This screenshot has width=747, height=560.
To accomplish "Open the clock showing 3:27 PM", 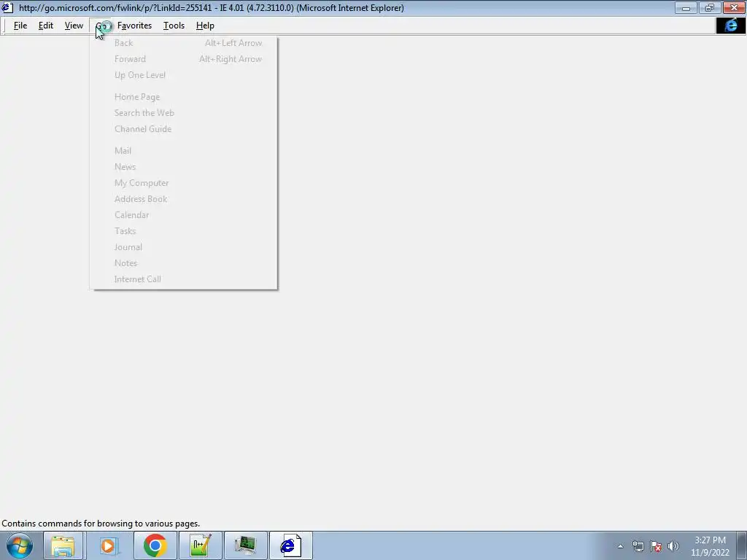I will pos(710,546).
